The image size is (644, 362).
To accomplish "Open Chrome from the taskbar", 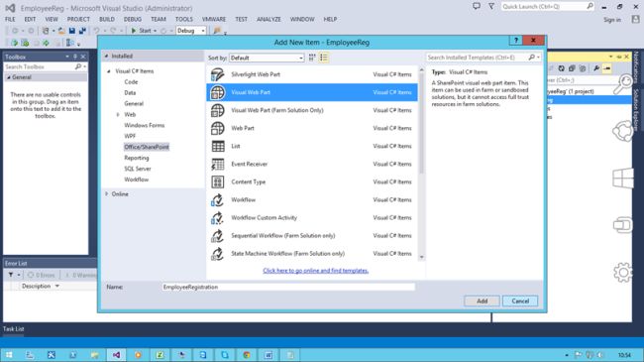I will coord(247,355).
